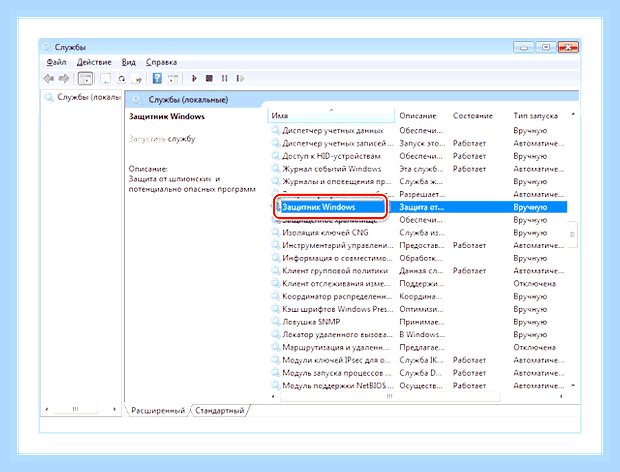Click the gear icon beside Клиент групповой политики
620x472 pixels.
pos(275,271)
